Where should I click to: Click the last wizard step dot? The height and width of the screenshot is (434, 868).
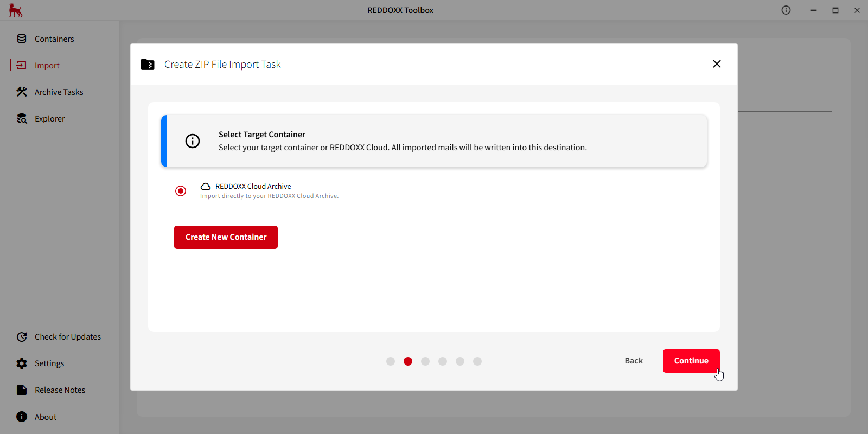[x=477, y=361]
